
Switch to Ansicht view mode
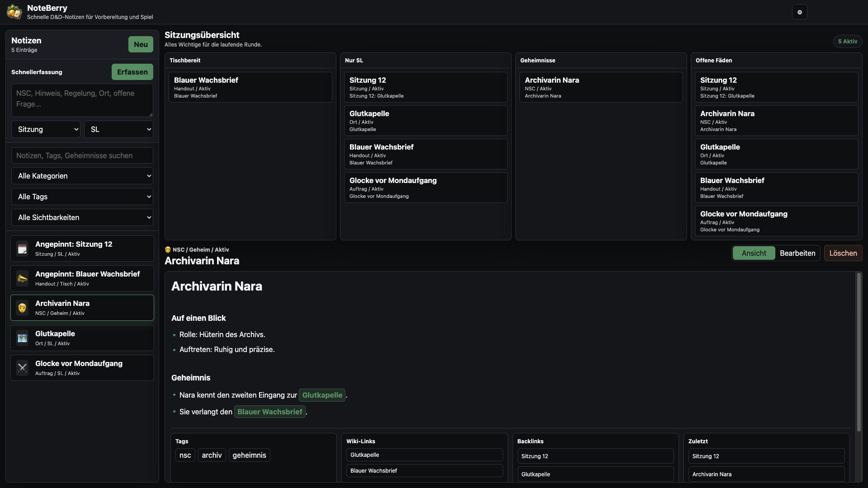(754, 253)
